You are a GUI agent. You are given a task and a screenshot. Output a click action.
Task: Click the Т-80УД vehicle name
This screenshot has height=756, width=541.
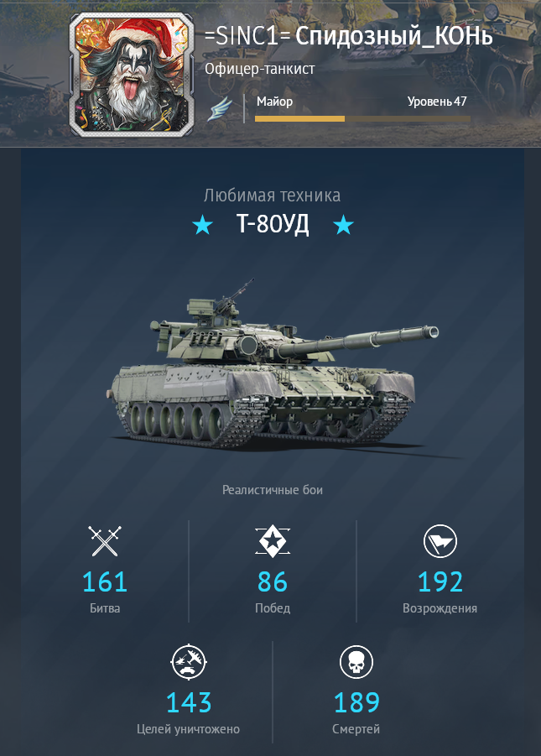(x=273, y=224)
